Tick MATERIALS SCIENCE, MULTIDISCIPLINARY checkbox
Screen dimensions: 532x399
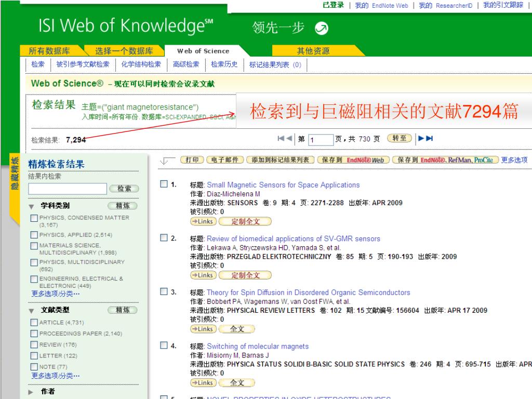[x=34, y=246]
